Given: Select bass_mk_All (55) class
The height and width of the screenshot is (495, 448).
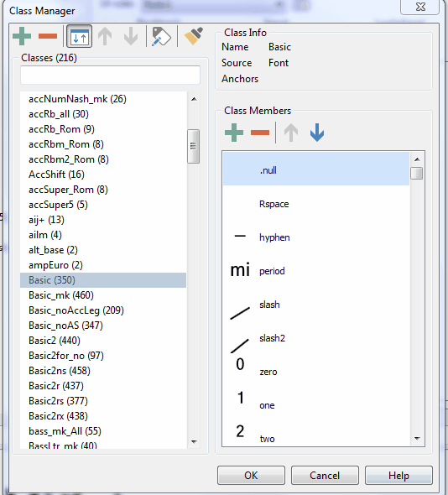Looking at the screenshot, I should pos(103,431).
